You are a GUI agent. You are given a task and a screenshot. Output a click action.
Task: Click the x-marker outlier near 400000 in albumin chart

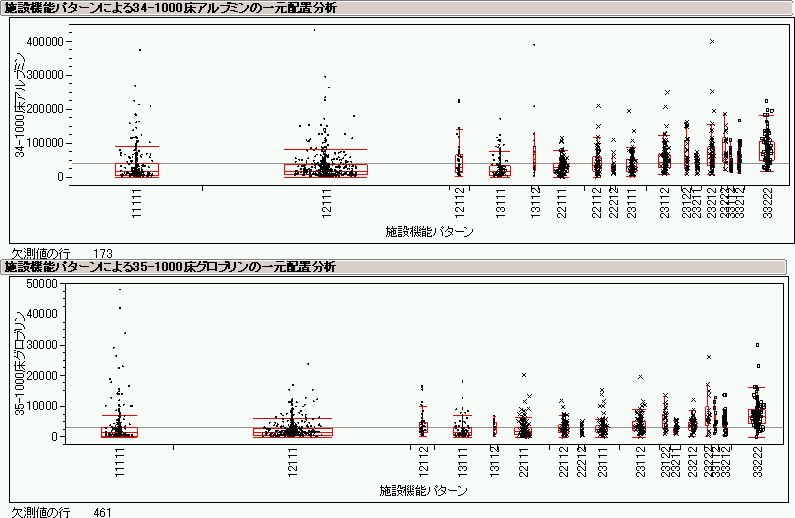point(711,42)
